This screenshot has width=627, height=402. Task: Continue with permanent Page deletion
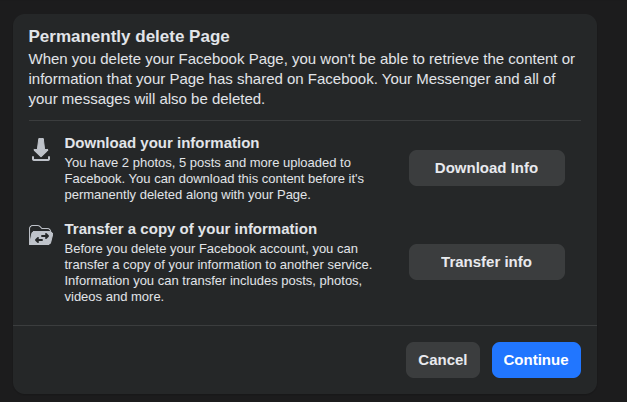[x=536, y=360]
